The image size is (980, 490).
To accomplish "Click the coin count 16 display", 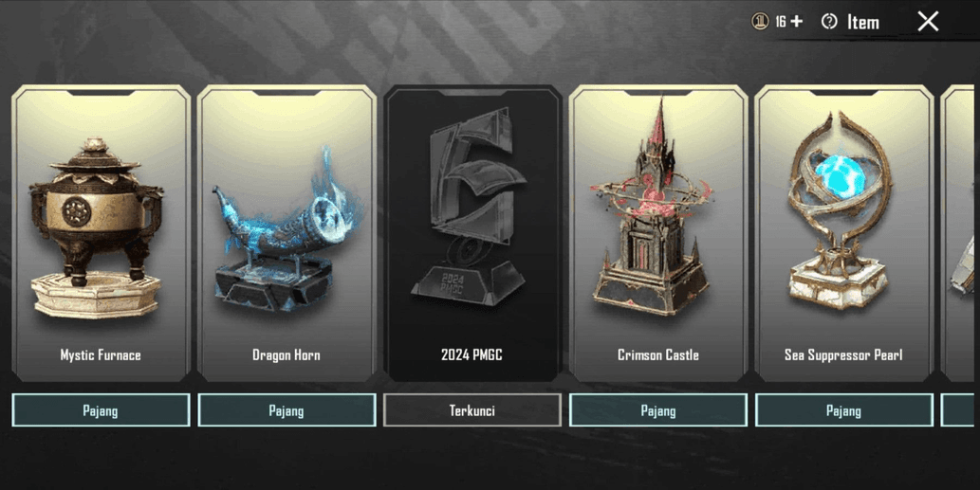I will tap(781, 22).
